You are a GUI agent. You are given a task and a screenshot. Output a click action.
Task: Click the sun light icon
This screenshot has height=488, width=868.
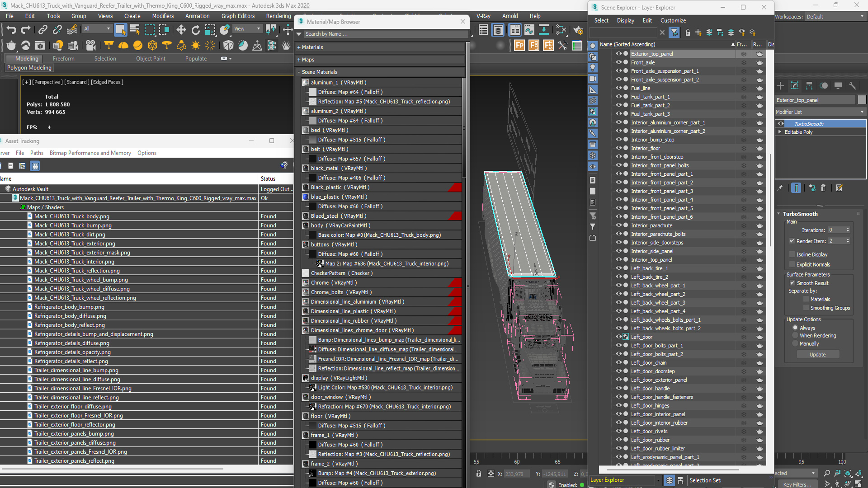pos(196,45)
